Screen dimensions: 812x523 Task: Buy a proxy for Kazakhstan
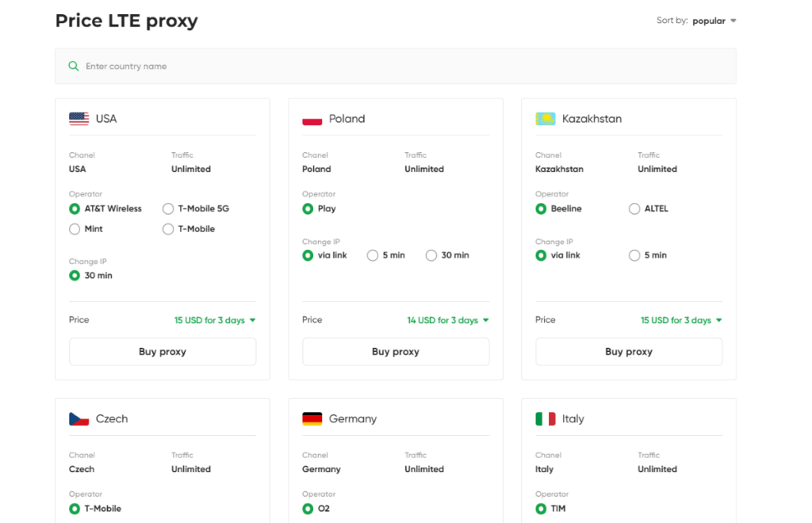point(628,351)
